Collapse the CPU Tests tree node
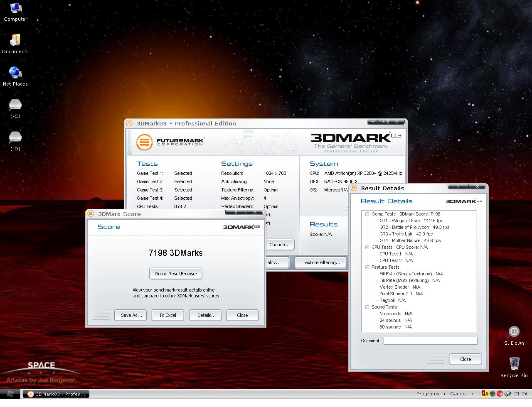 pos(367,248)
